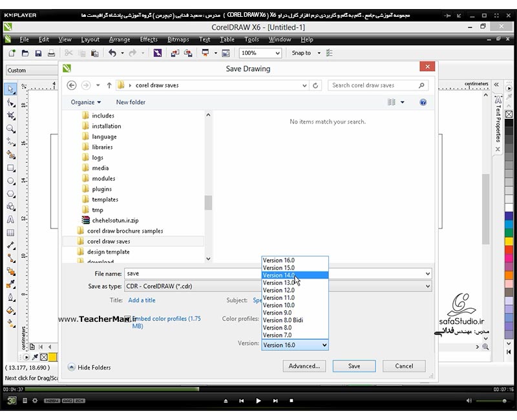Click the Cancel button
The height and width of the screenshot is (420, 517).
tap(404, 366)
